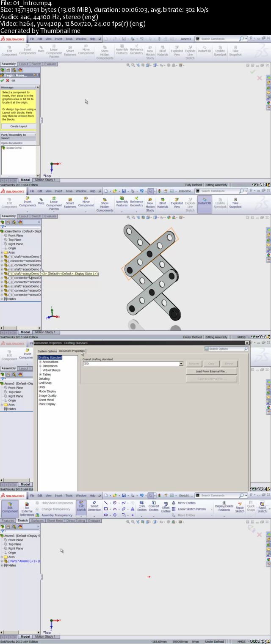Toggle Assembly Transparency option
Image resolution: width=271 pixels, height=644 pixels.
pos(54,515)
